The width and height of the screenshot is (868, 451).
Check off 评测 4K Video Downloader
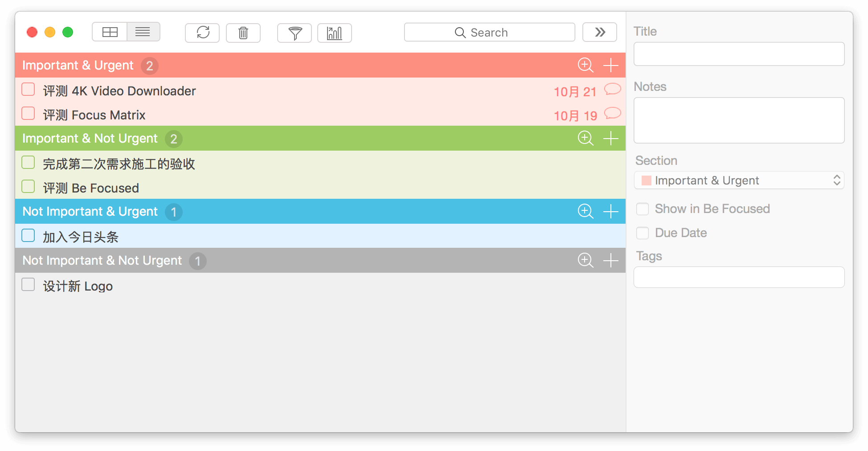(28, 90)
